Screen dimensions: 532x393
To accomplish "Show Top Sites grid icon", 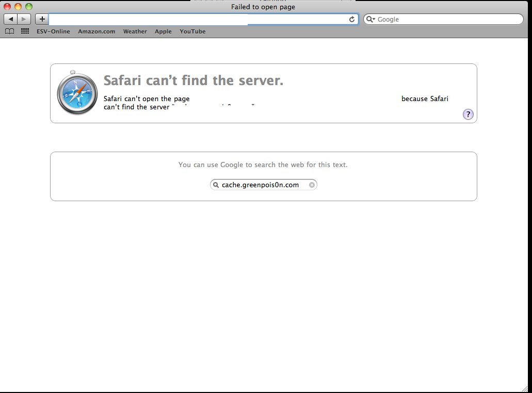I will pyautogui.click(x=25, y=31).
